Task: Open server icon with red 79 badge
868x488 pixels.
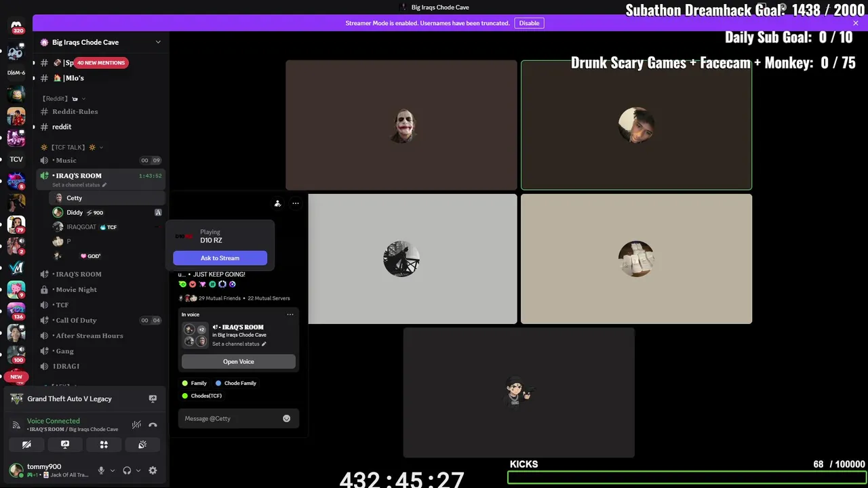Action: [16, 224]
